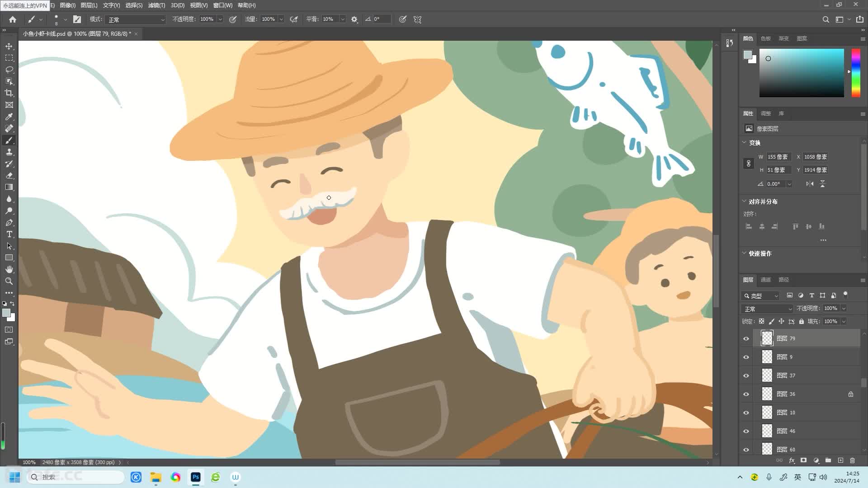Image resolution: width=868 pixels, height=488 pixels.
Task: Select the Path Selection tool
Action: (x=9, y=246)
